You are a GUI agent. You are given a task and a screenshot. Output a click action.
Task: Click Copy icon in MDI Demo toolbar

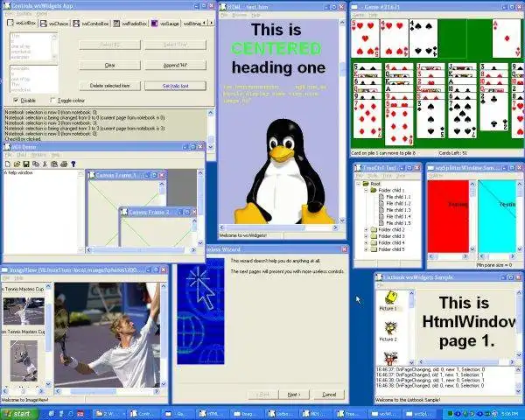point(36,164)
